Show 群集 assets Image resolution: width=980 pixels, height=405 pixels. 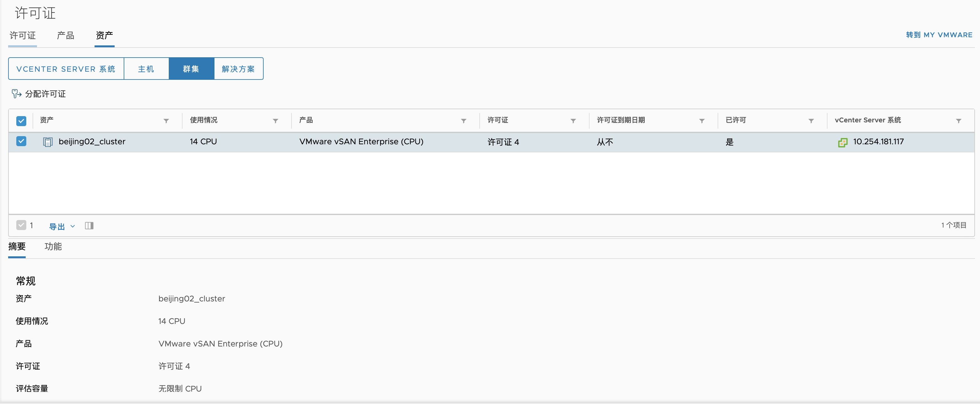[x=191, y=69]
